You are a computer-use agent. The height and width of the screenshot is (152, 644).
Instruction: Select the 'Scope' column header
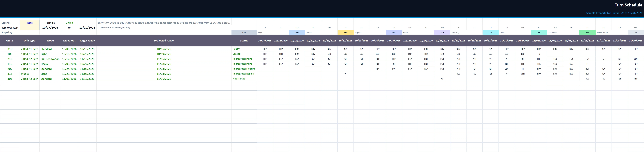coord(50,41)
